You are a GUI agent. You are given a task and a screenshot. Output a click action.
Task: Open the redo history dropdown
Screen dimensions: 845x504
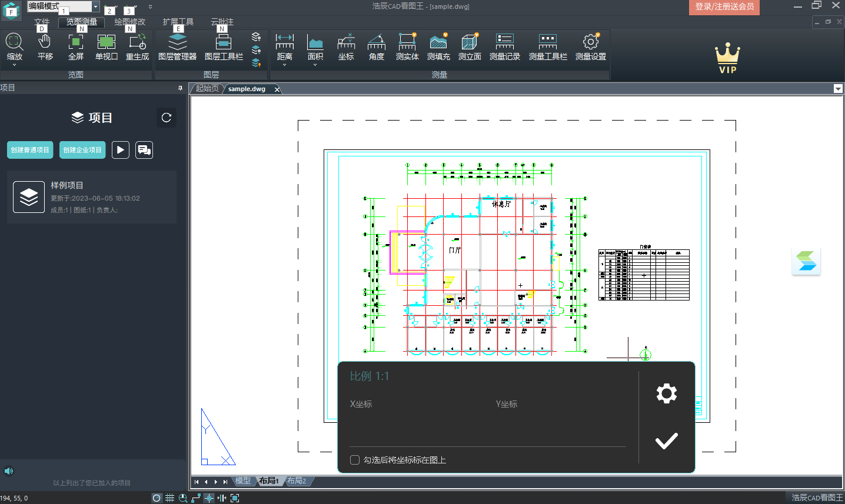click(137, 7)
